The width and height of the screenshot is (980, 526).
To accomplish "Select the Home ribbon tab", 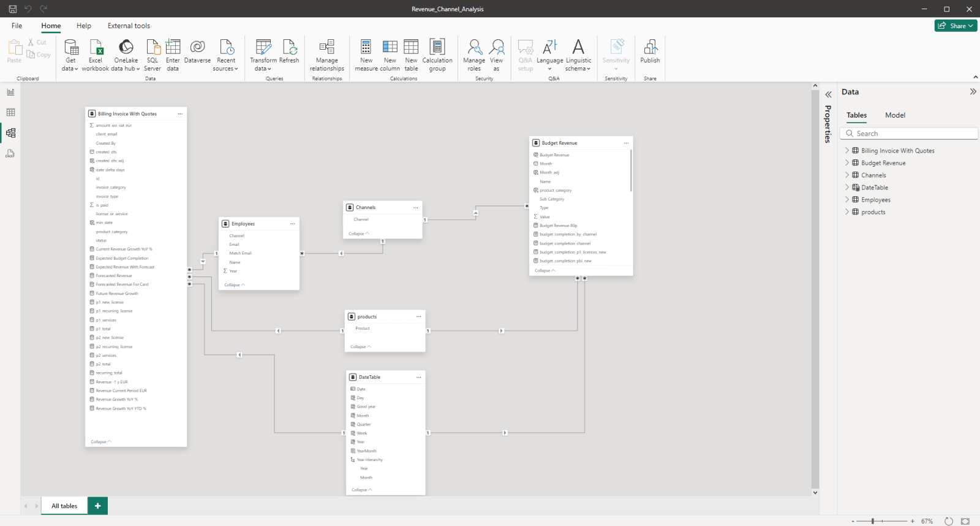I will tap(51, 26).
